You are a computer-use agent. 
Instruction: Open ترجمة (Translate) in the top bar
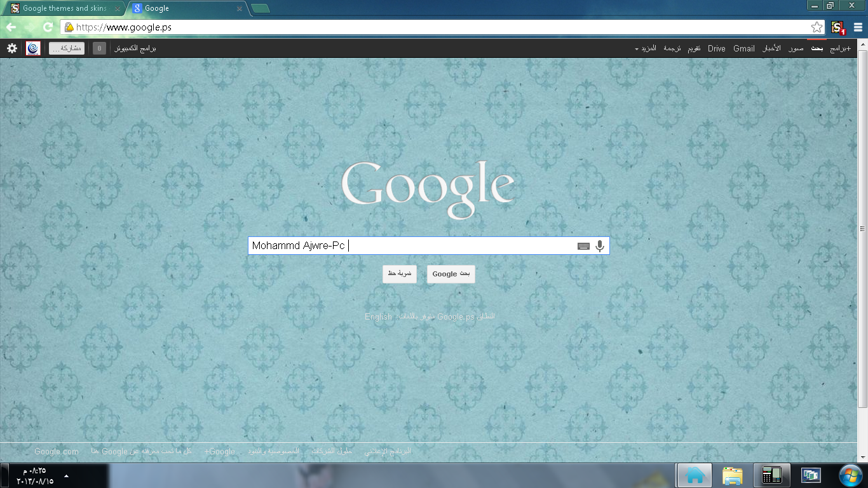(672, 48)
